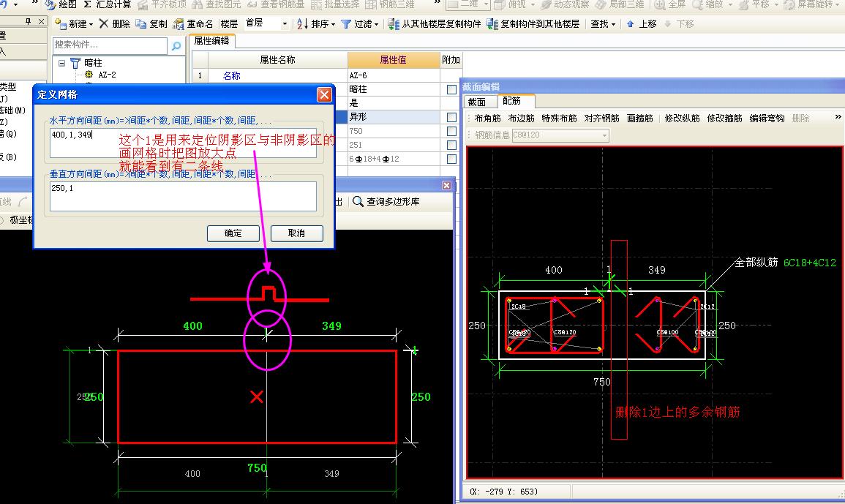Expand overflow chevron of 截面编辑 toolbar
Viewport: 845px width, 504px height.
click(838, 117)
